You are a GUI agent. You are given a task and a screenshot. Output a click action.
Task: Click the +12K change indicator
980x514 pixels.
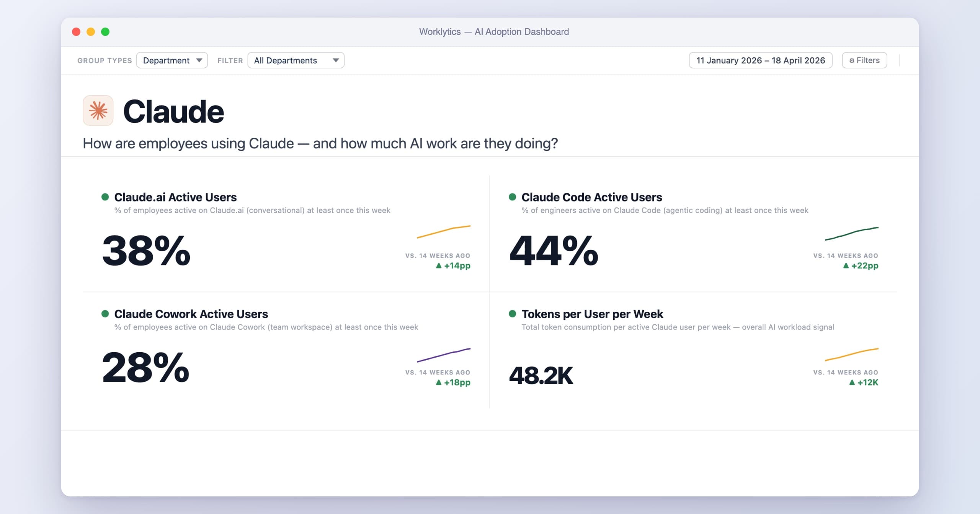coord(864,382)
